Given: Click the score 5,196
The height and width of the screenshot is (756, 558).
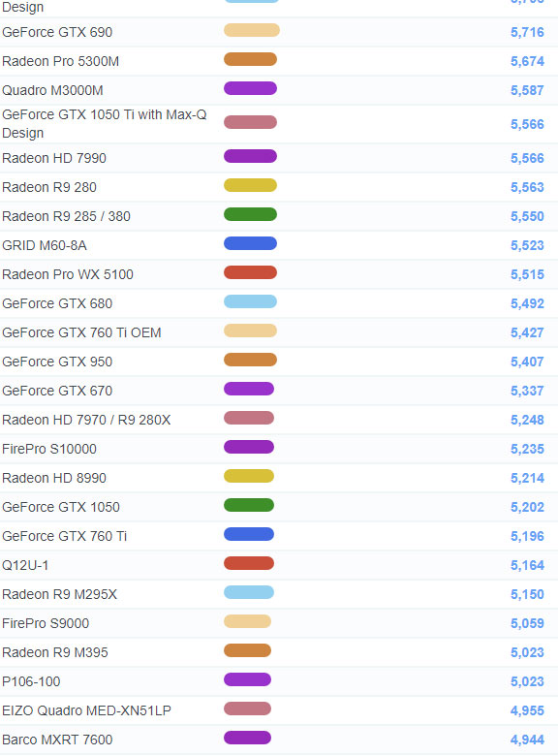Looking at the screenshot, I should (527, 536).
